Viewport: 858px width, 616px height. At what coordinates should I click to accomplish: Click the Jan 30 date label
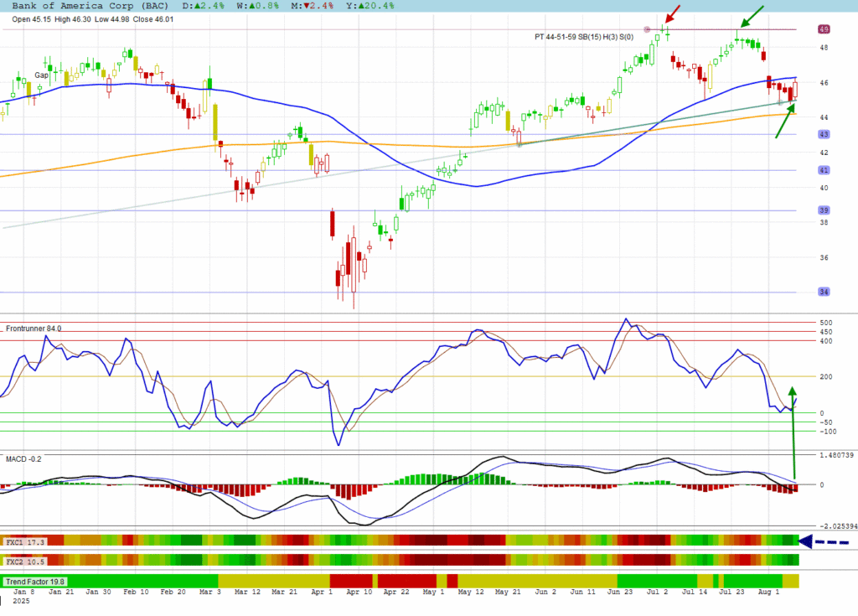click(x=99, y=592)
